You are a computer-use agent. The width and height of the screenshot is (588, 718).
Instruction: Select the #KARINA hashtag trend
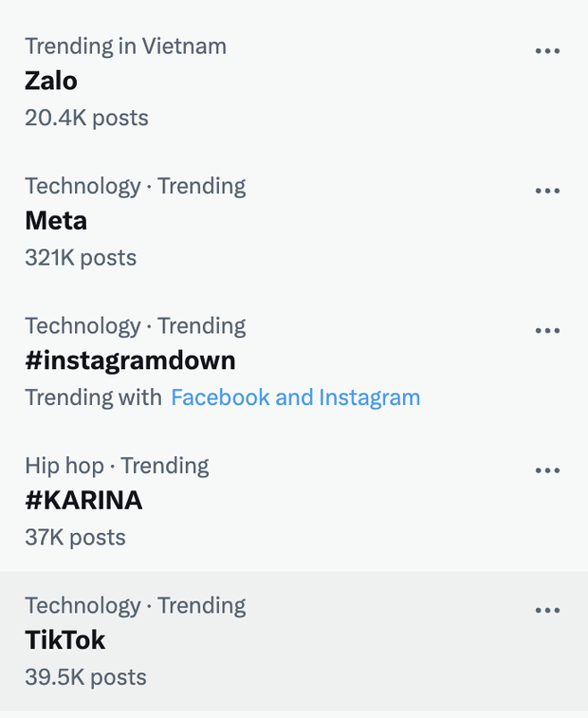pos(83,501)
